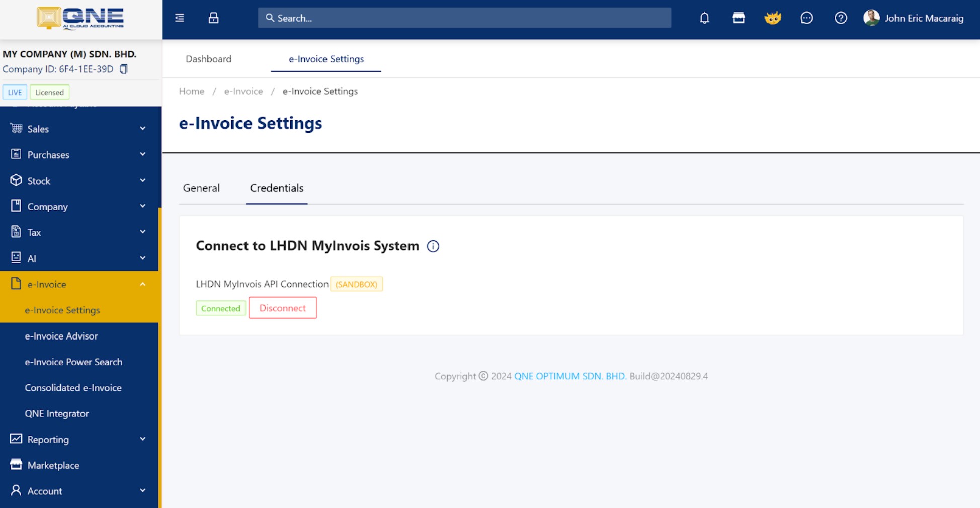
Task: Open QNE OPTIMUM SDN. BHD. footer link
Action: pos(570,376)
